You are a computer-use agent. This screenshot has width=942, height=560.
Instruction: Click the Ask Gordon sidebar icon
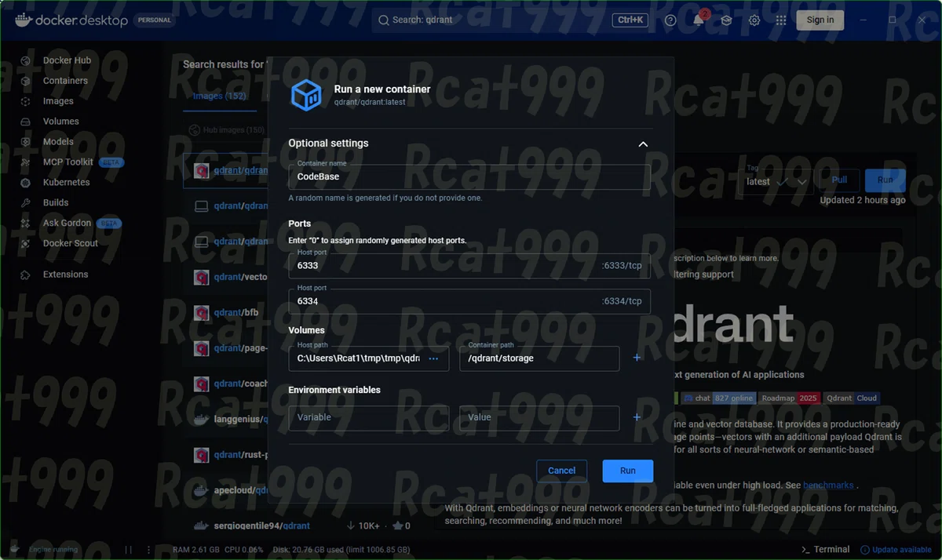coord(26,224)
